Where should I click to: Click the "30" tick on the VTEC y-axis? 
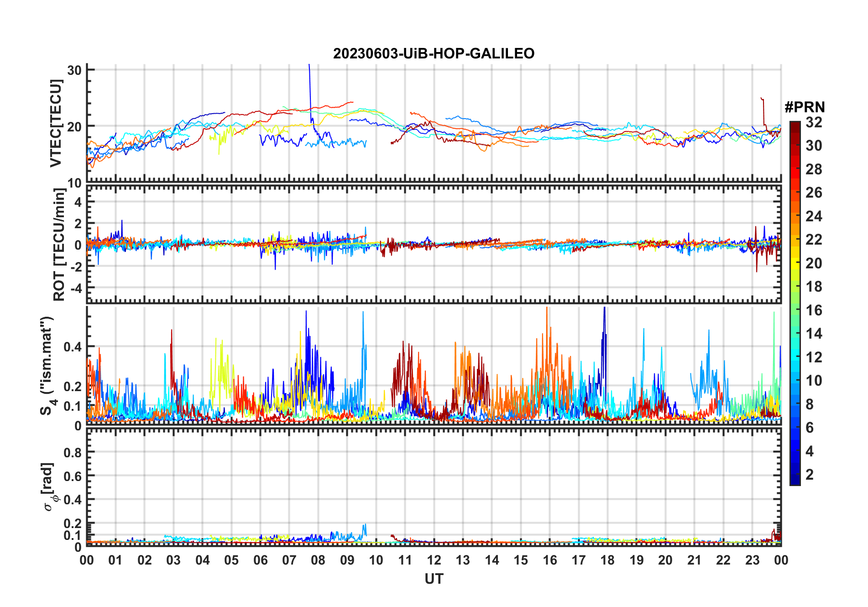(74, 70)
